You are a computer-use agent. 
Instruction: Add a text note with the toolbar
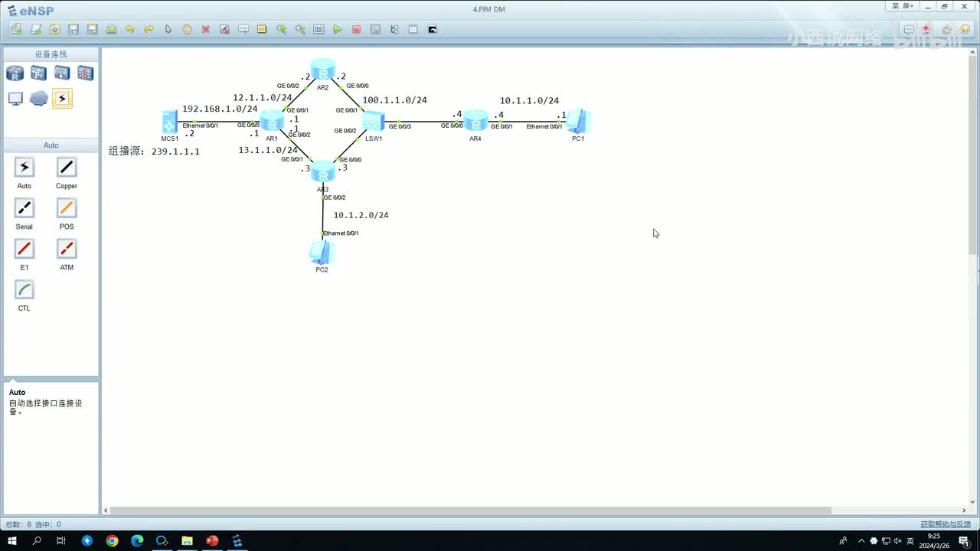pos(243,29)
